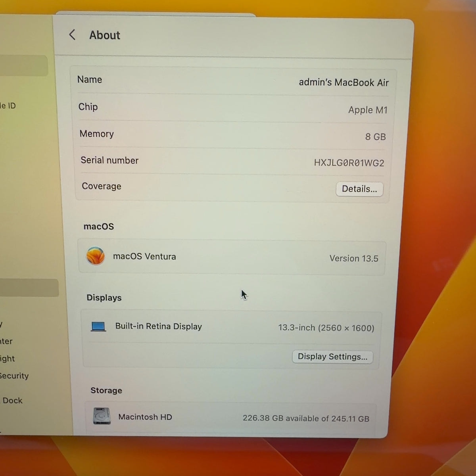476x476 pixels.
Task: Click 226.38 GB available of 245.11 GB
Action: pyautogui.click(x=306, y=418)
